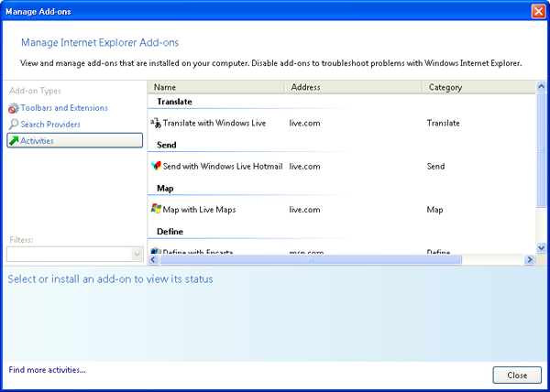This screenshot has height=392, width=550.
Task: Click the vertical scrollbar thumb
Action: [x=541, y=149]
